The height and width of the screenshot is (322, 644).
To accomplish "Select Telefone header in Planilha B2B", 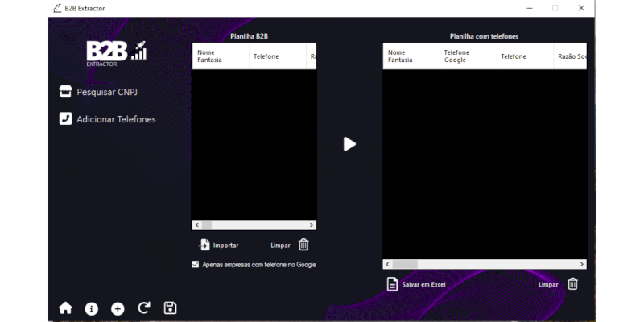I will pyautogui.click(x=278, y=56).
